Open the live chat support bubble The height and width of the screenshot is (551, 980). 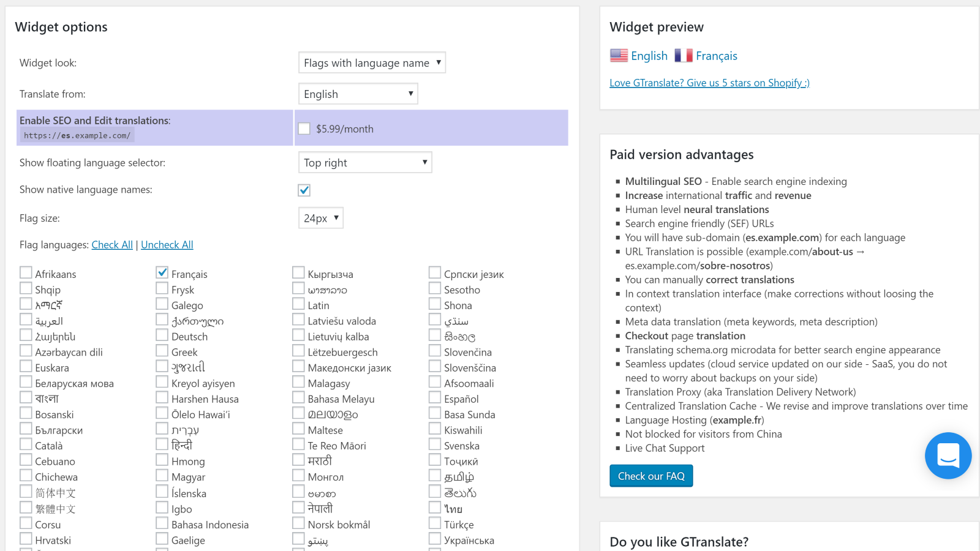tap(948, 456)
